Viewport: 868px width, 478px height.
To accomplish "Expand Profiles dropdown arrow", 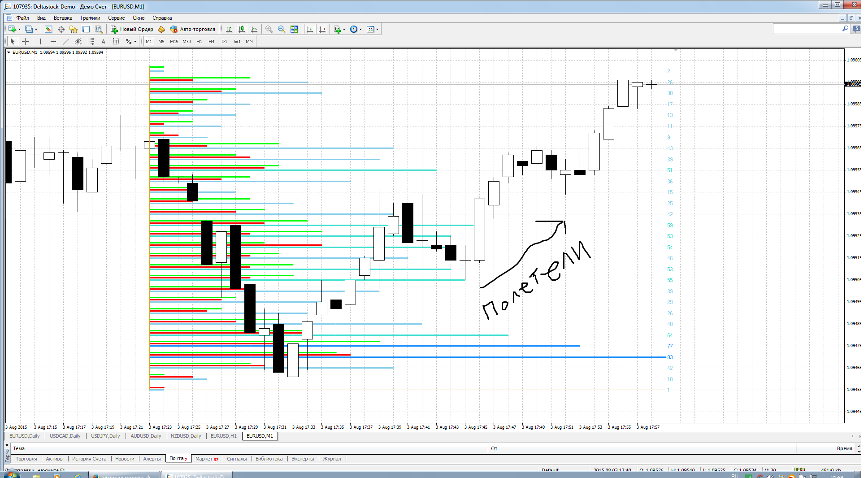I will pyautogui.click(x=36, y=29).
